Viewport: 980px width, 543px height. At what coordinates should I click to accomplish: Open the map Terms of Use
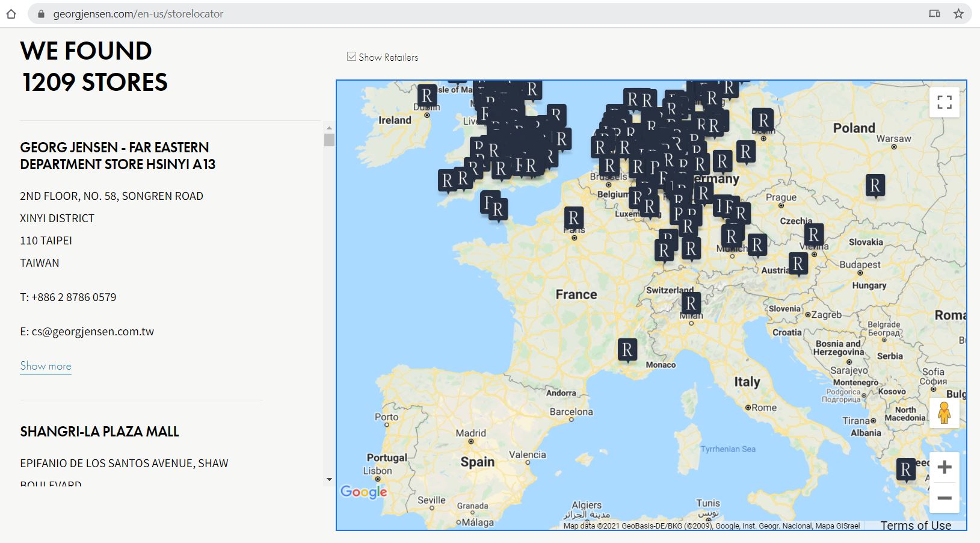pyautogui.click(x=916, y=526)
